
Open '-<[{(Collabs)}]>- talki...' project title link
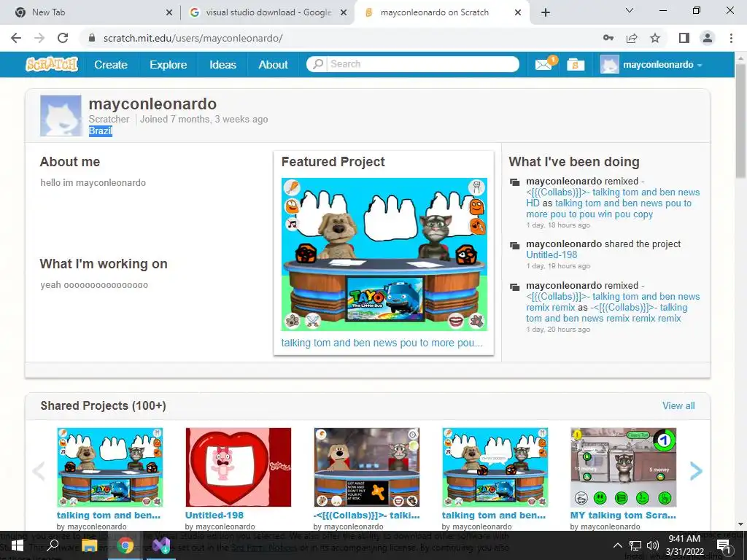[x=367, y=516]
